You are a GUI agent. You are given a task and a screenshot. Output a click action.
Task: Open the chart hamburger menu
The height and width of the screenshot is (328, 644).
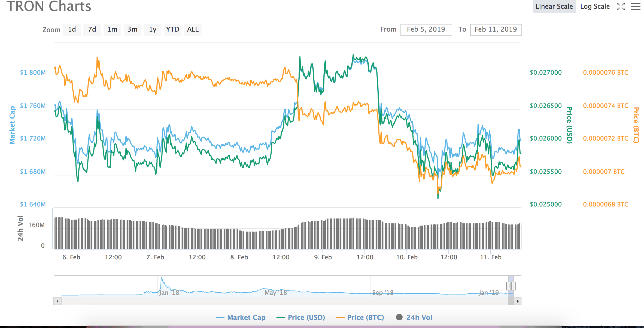click(x=636, y=7)
